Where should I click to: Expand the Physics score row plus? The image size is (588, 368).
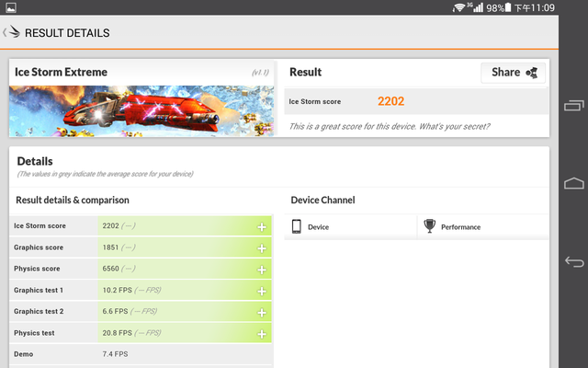click(x=262, y=270)
